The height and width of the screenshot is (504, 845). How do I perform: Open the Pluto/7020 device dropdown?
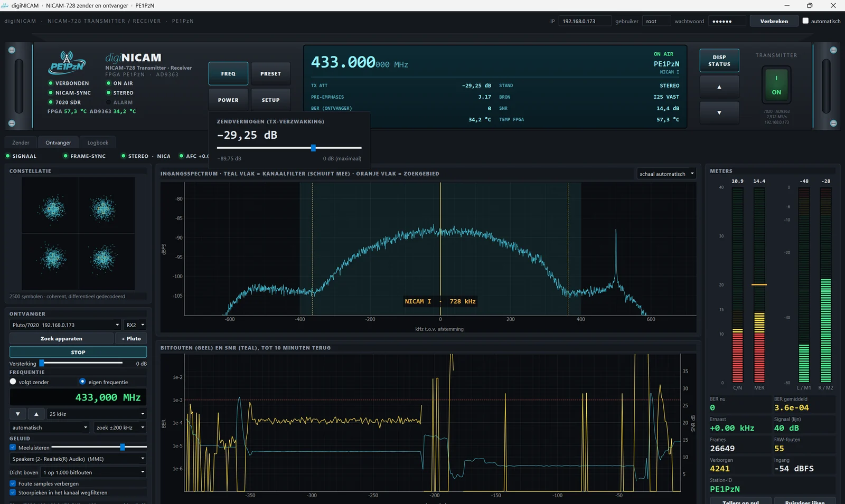[65, 325]
